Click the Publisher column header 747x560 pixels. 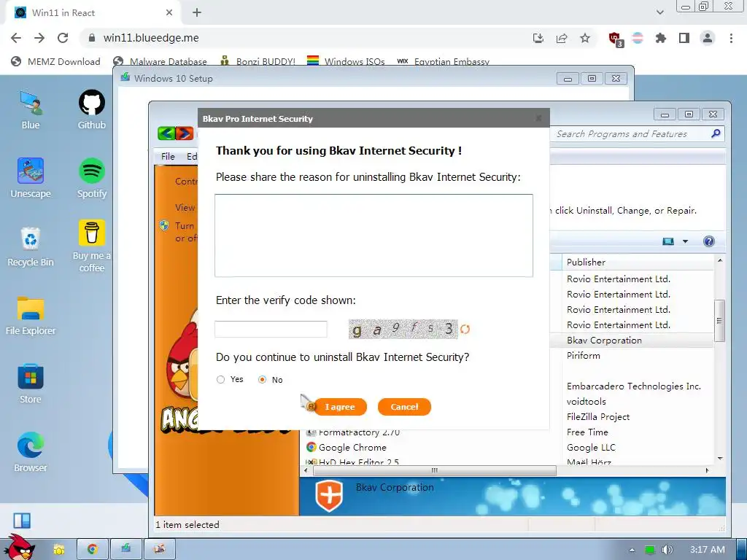[x=638, y=262]
